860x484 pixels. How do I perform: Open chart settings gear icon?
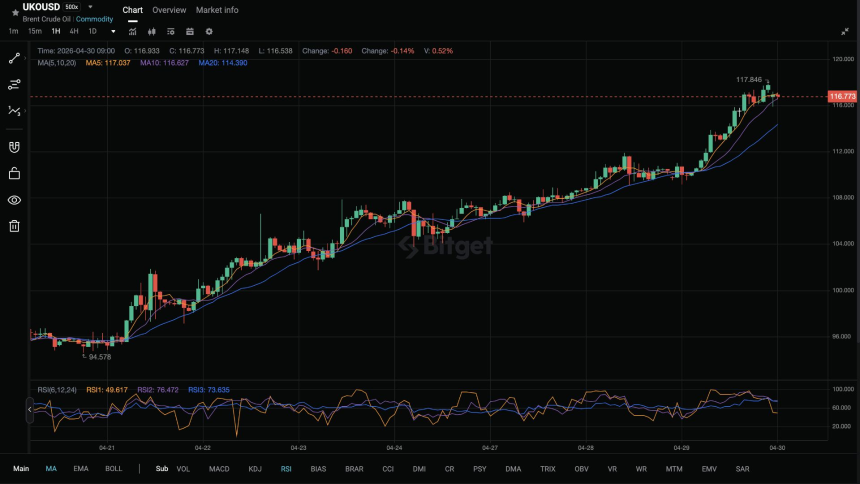coord(209,32)
